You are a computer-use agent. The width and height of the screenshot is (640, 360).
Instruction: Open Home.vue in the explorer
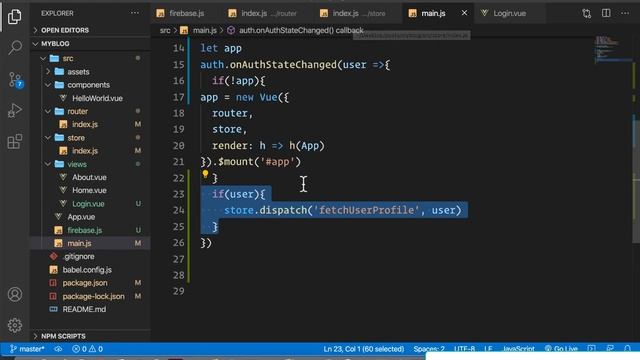pyautogui.click(x=89, y=190)
